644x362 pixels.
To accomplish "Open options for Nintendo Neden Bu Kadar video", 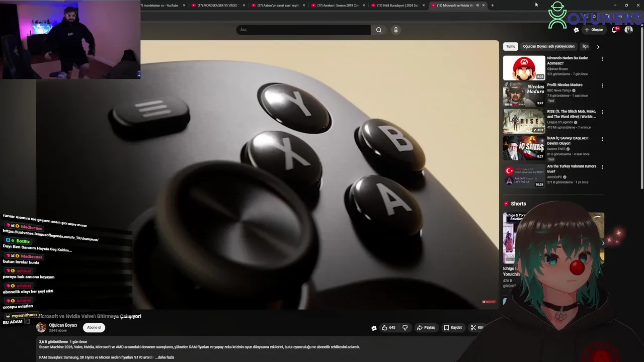I will (602, 59).
